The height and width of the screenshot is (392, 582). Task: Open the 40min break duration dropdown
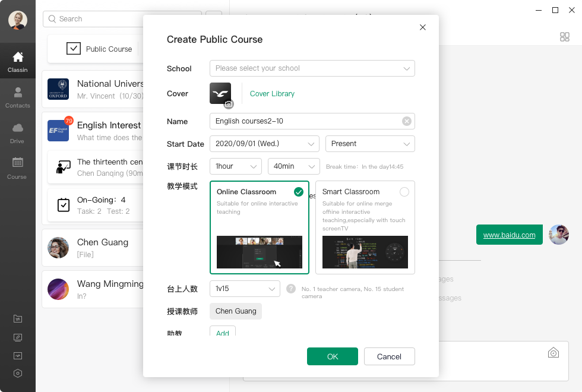point(293,166)
